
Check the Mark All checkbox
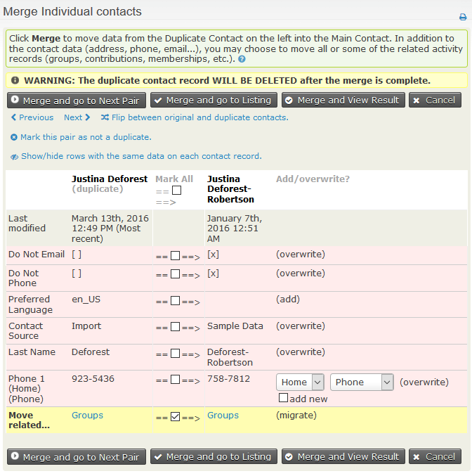(176, 191)
